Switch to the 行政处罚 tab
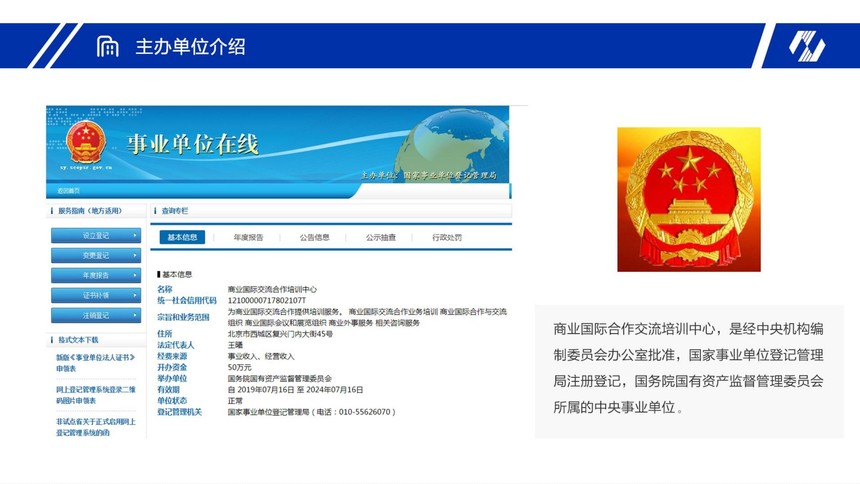 pos(446,237)
